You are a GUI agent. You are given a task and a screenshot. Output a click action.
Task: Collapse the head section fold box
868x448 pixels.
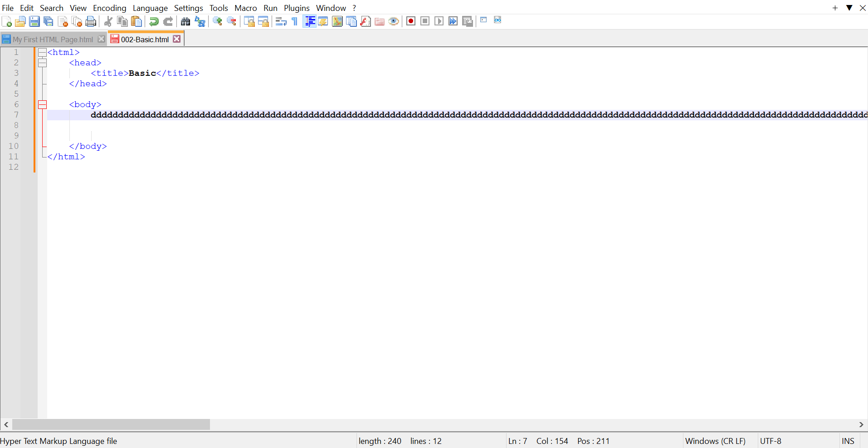pos(42,63)
